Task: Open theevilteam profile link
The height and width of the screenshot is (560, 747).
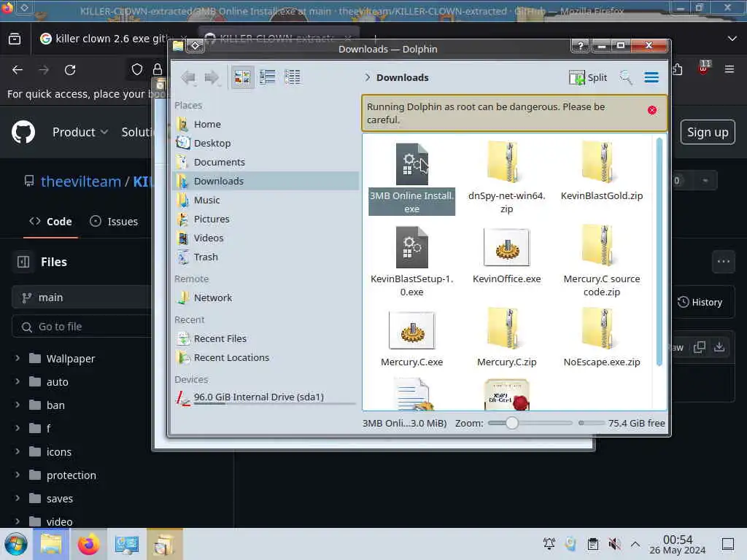Action: click(x=80, y=182)
